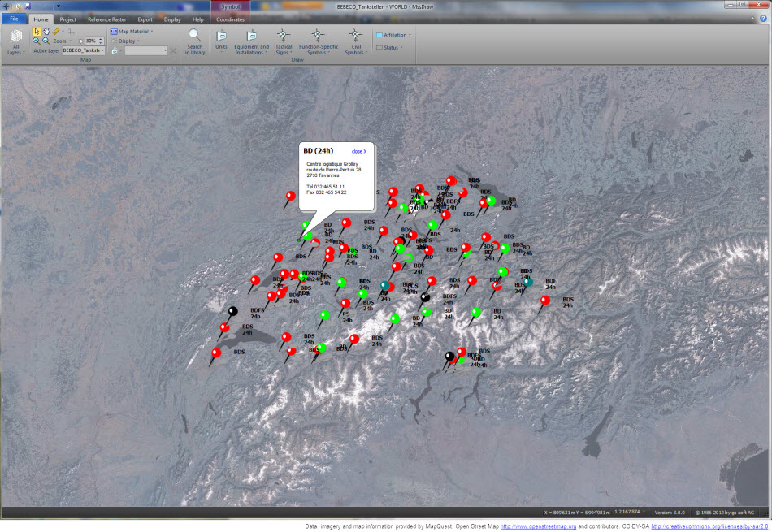Image resolution: width=772 pixels, height=532 pixels.
Task: Expand the Map Material menu
Action: pyautogui.click(x=134, y=31)
